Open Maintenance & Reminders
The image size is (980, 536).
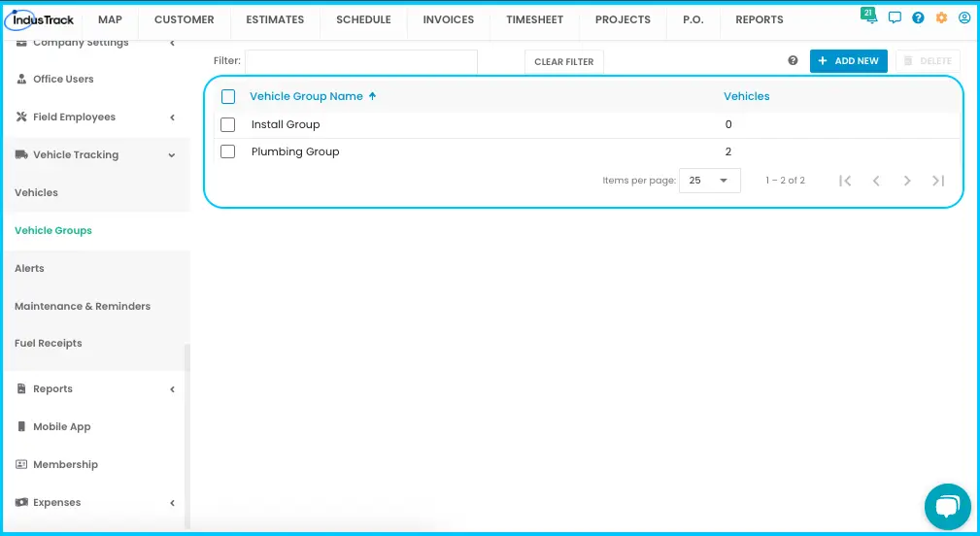(x=83, y=306)
